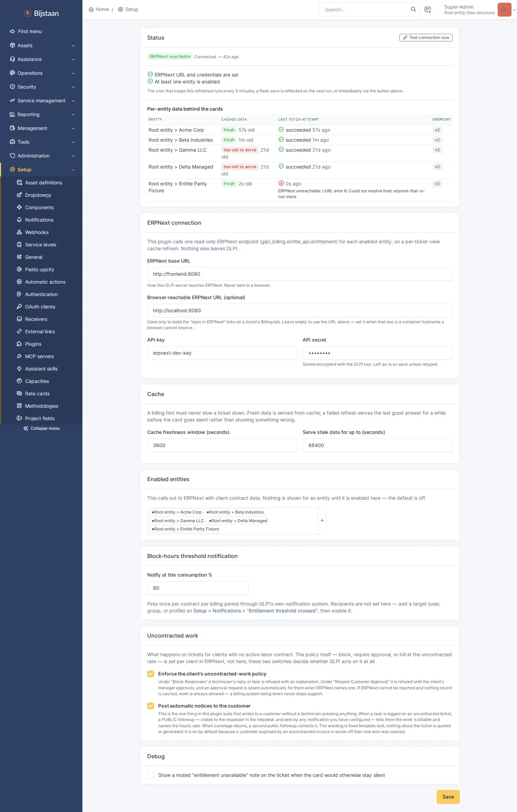Open the Tools menu
Viewport: 517px width, 812px height.
41,142
